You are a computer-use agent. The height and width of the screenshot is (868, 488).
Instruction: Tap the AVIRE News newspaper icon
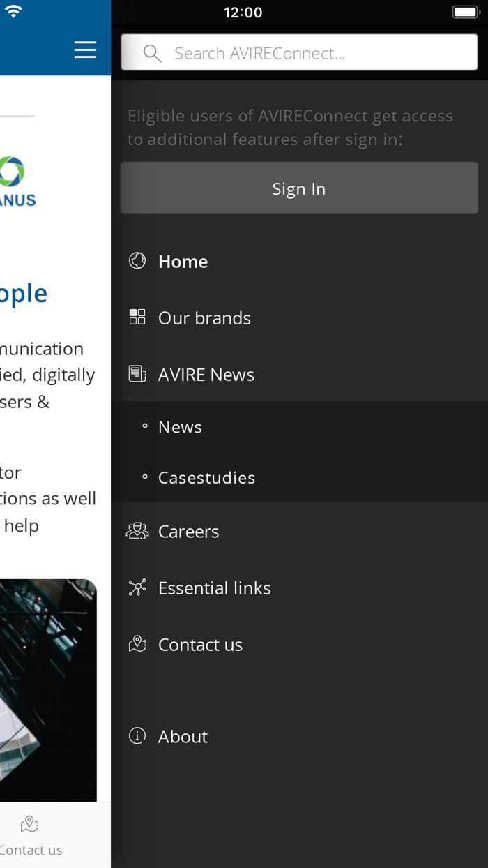[x=137, y=373]
